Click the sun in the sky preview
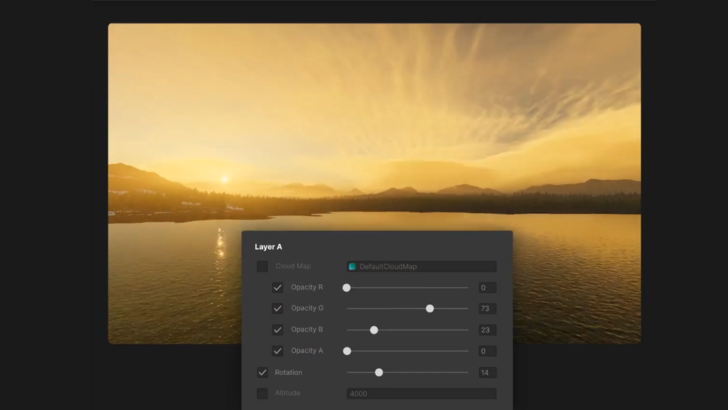This screenshot has height=410, width=728. 224,179
